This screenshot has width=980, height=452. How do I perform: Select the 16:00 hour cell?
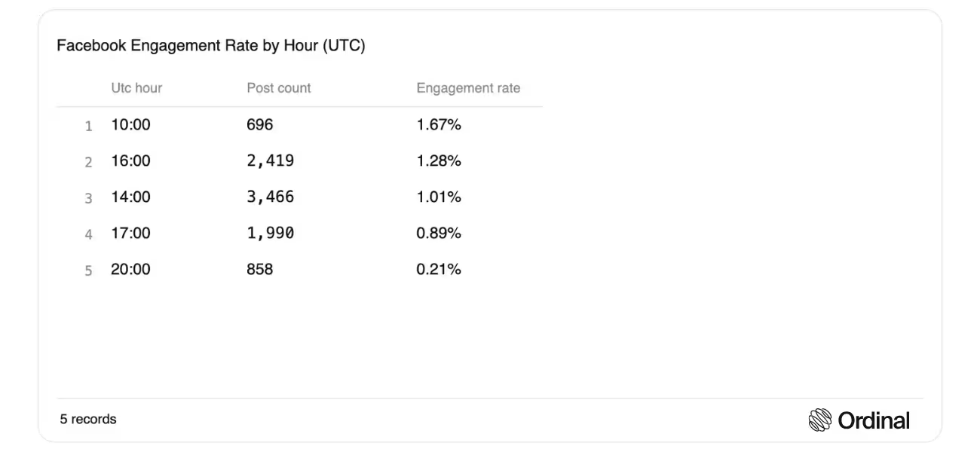[x=130, y=161]
